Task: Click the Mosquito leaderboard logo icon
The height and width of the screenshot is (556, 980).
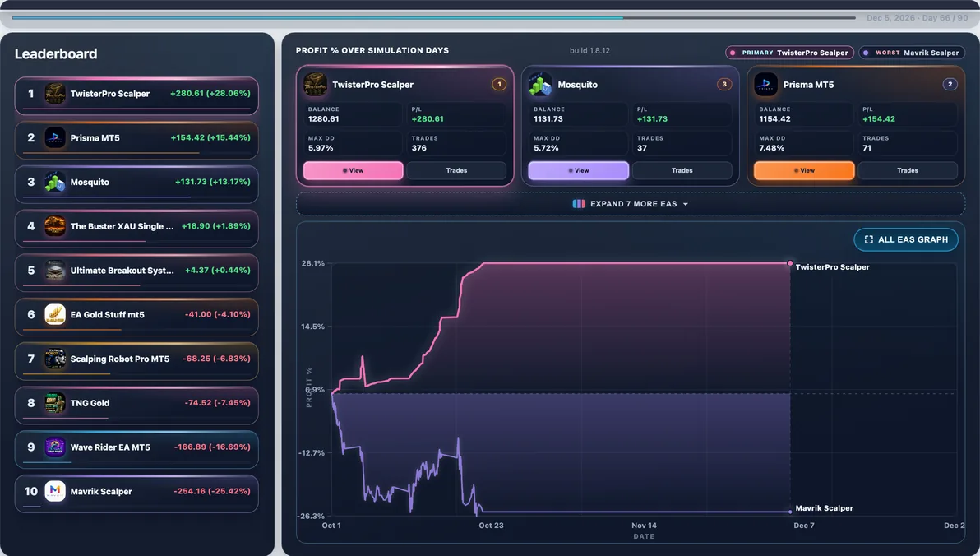Action: pyautogui.click(x=55, y=182)
